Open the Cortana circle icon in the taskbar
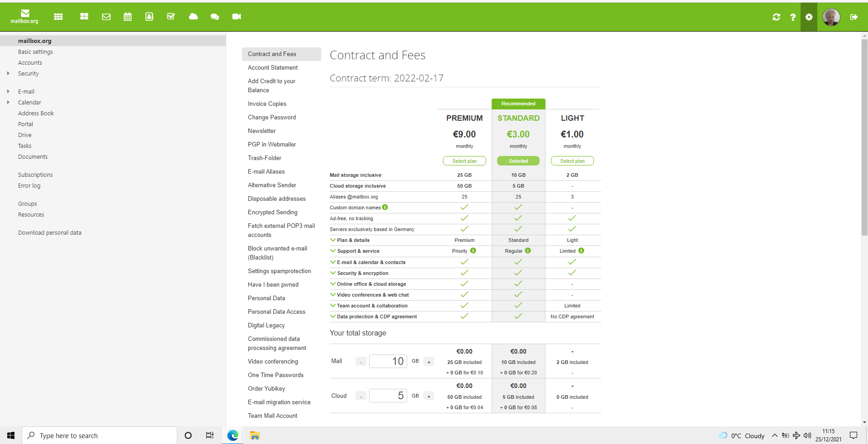Viewport: 868px width, 444px height. pos(188,435)
